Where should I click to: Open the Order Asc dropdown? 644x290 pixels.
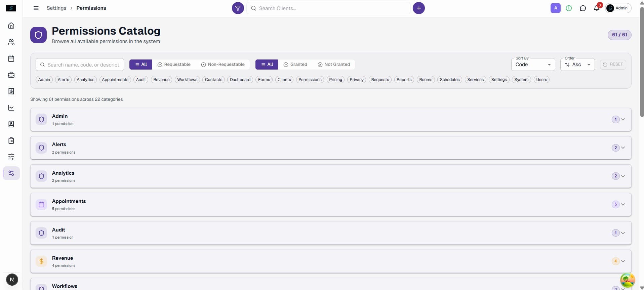coord(577,65)
